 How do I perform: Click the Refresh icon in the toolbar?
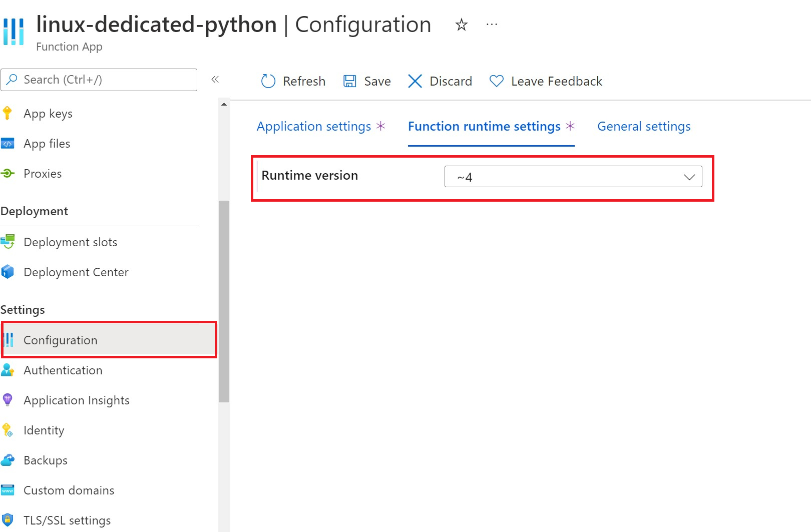(268, 81)
